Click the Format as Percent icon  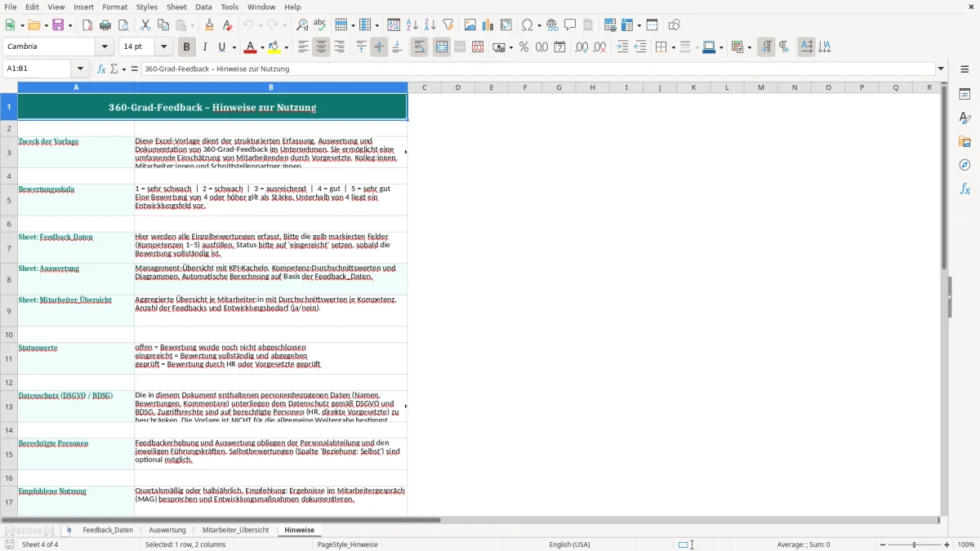523,47
